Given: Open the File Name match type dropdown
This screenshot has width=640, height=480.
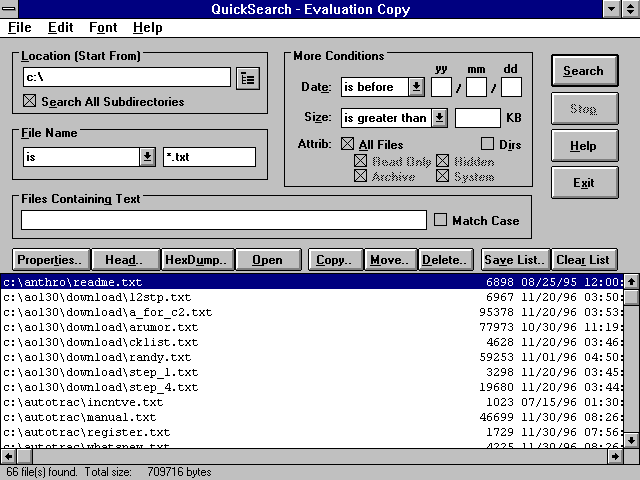Looking at the screenshot, I should [x=147, y=157].
